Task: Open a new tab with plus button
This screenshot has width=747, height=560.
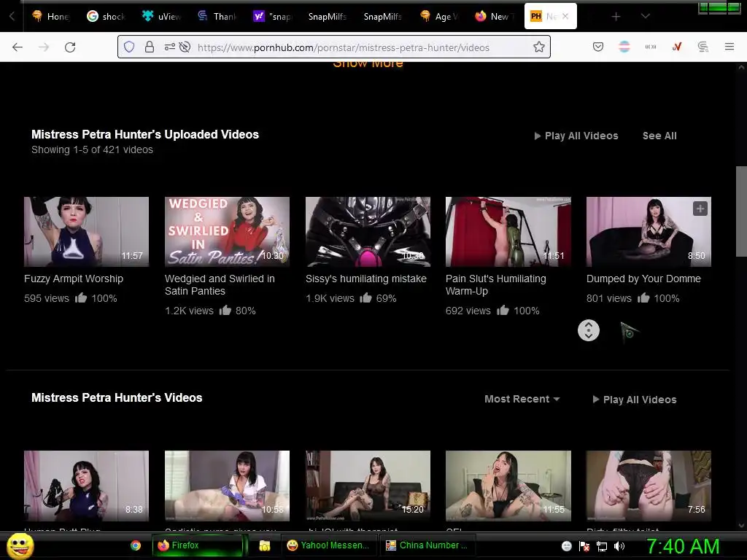Action: (x=616, y=17)
